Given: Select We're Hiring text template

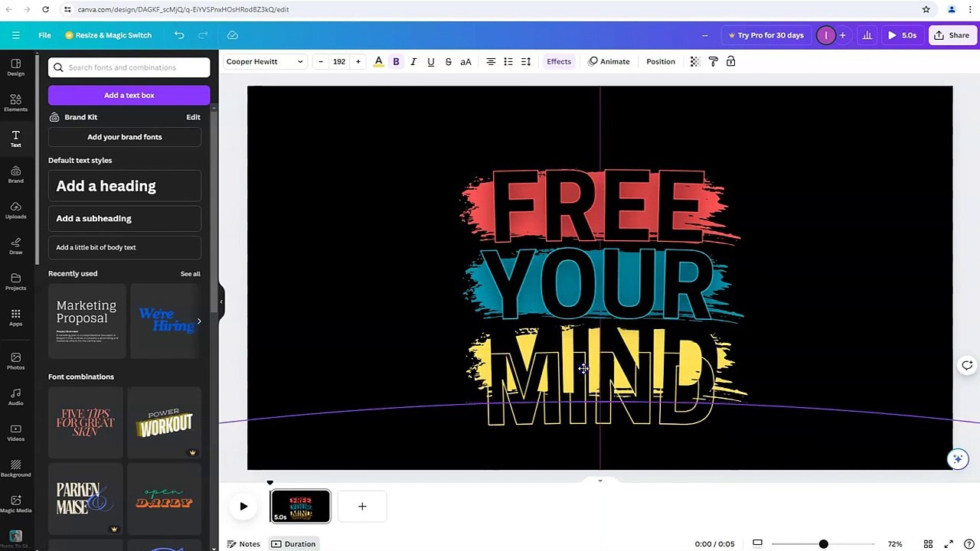Looking at the screenshot, I should tap(165, 321).
